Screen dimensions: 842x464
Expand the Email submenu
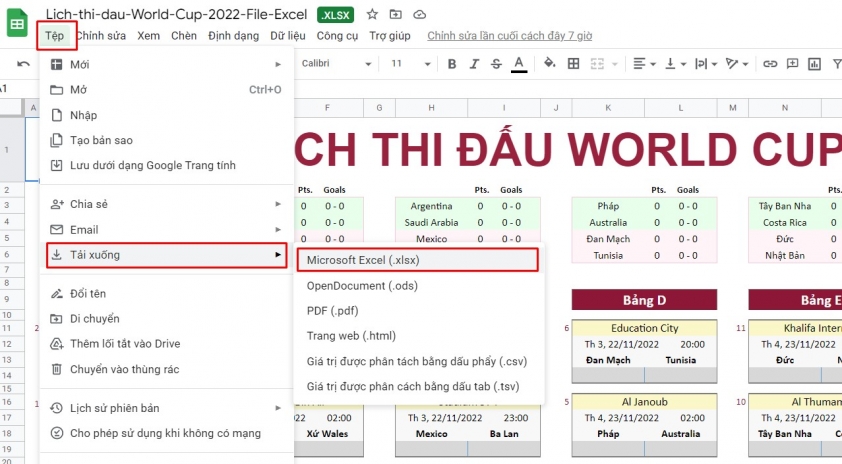coord(166,230)
